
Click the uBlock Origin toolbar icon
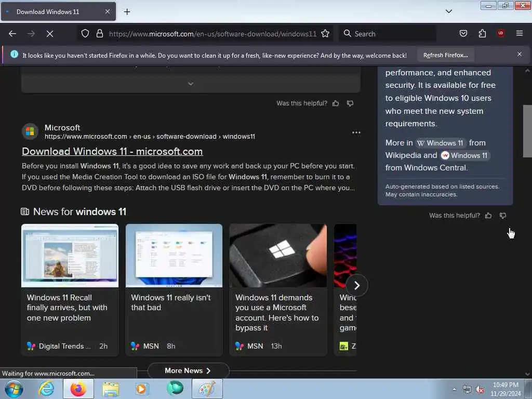pos(501,33)
